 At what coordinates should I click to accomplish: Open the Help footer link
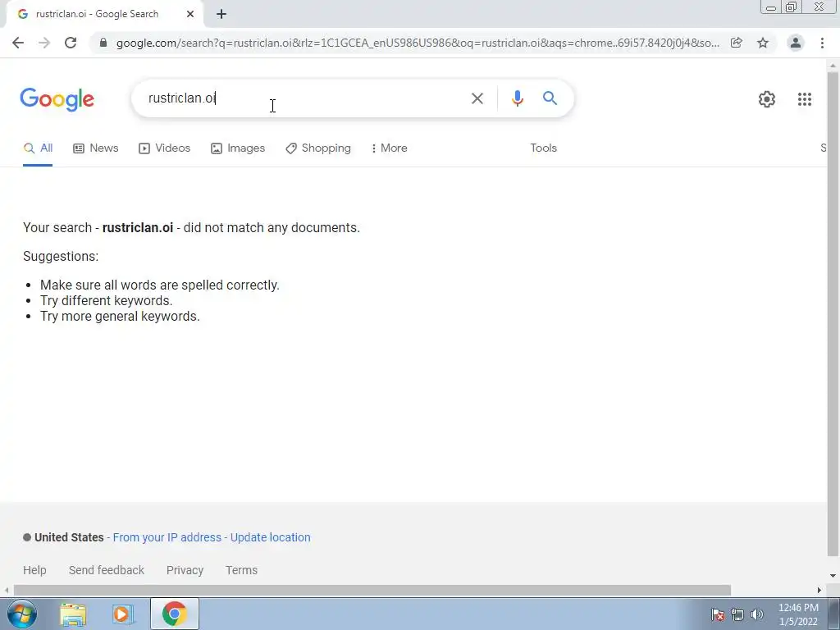pos(34,570)
